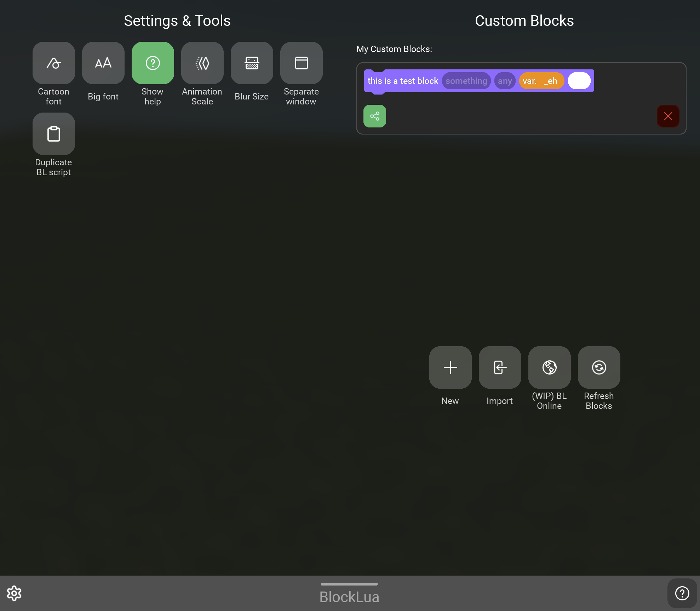This screenshot has height=611, width=700.
Task: Enable Separate window mode
Action: [x=301, y=63]
